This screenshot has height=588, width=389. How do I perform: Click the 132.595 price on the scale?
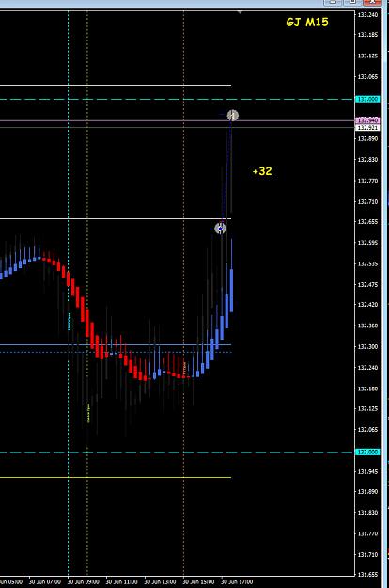[367, 243]
